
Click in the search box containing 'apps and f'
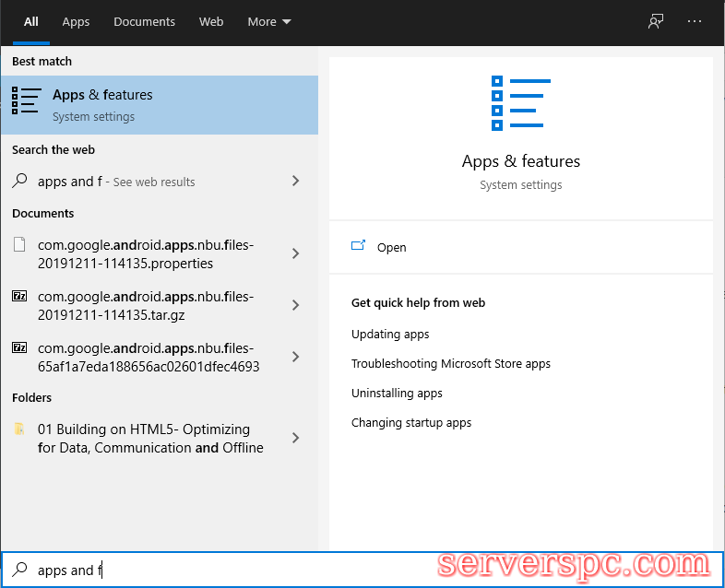(x=231, y=570)
